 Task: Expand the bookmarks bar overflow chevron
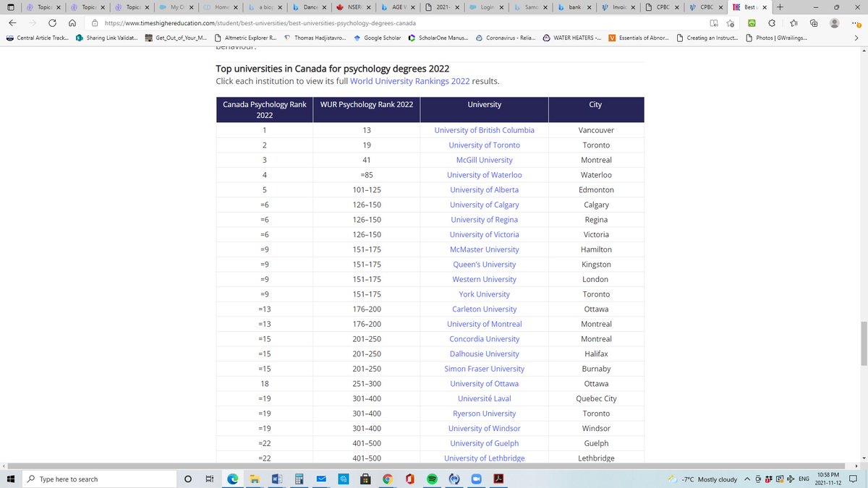856,38
